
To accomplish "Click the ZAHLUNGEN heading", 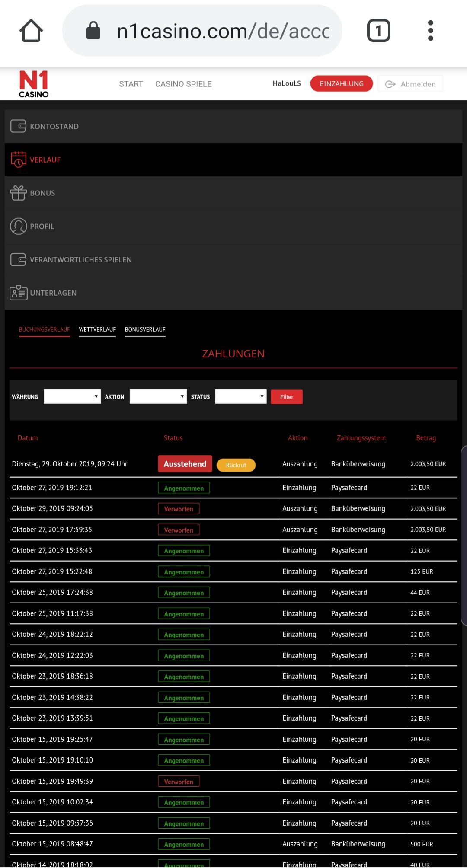I will (x=233, y=354).
